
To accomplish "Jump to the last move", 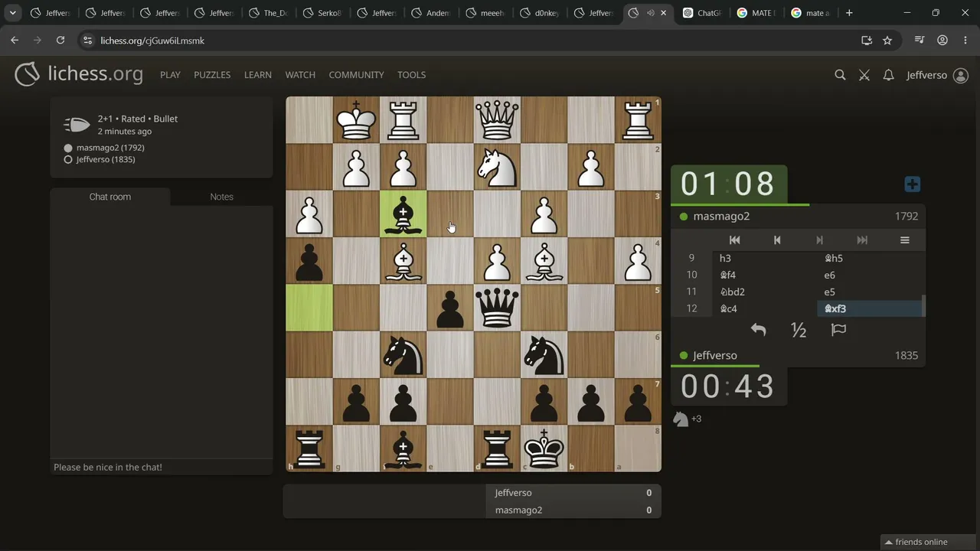I will (x=862, y=240).
